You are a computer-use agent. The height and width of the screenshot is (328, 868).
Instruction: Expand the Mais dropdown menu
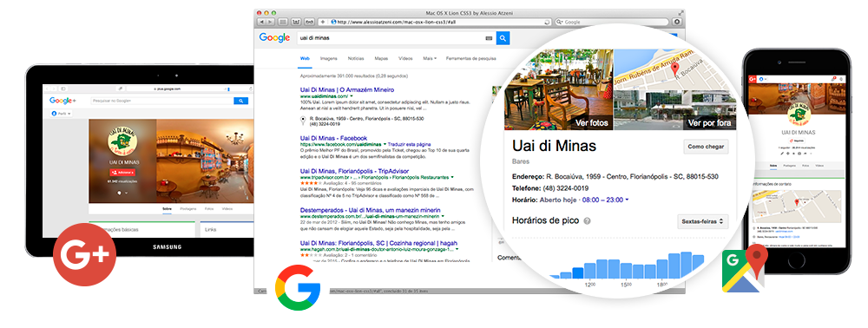point(430,58)
